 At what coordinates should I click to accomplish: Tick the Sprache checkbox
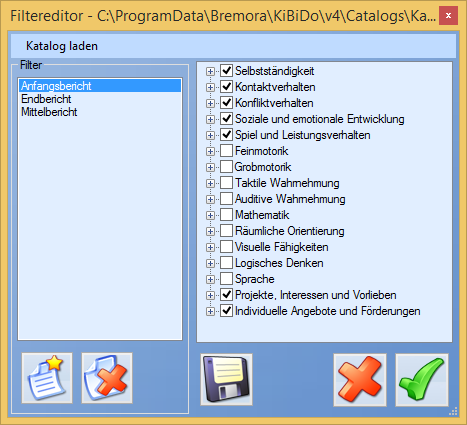[227, 279]
